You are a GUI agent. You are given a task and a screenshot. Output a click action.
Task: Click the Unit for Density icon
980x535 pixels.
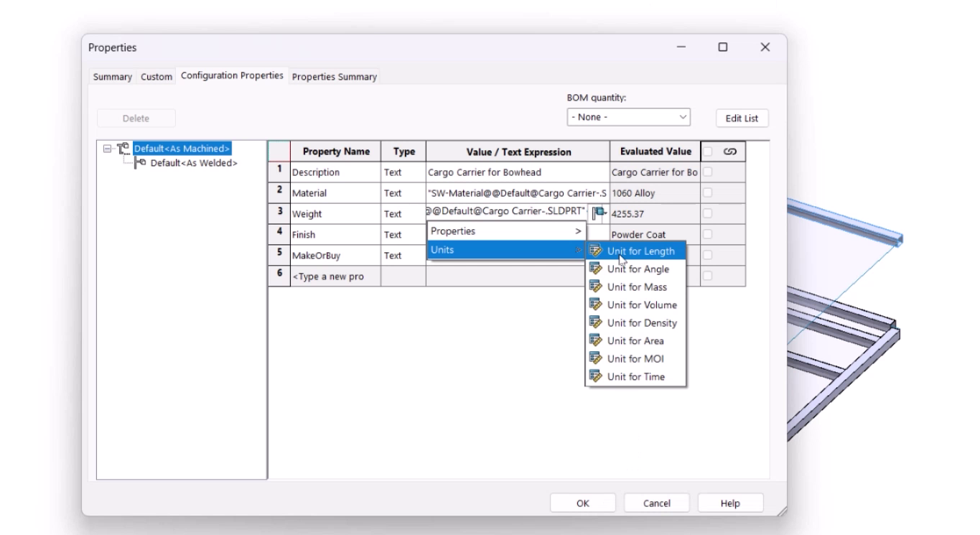point(595,322)
